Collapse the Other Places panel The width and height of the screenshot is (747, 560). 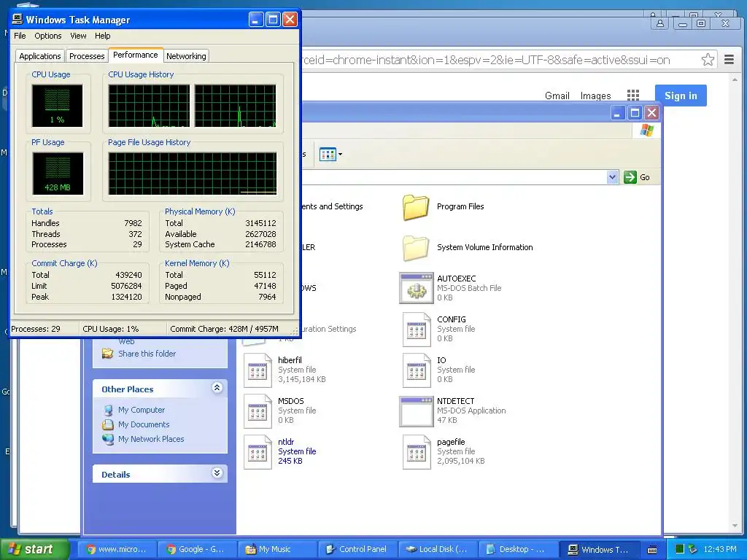point(217,388)
